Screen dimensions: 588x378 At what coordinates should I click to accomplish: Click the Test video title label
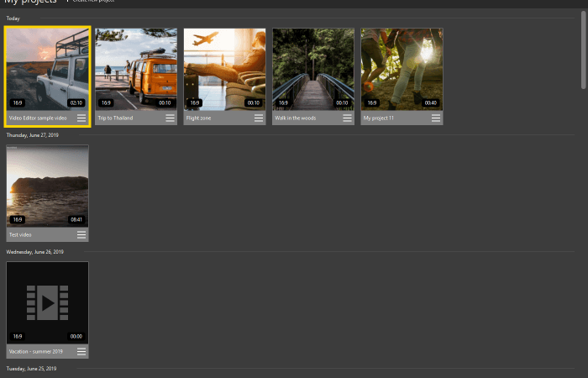20,234
